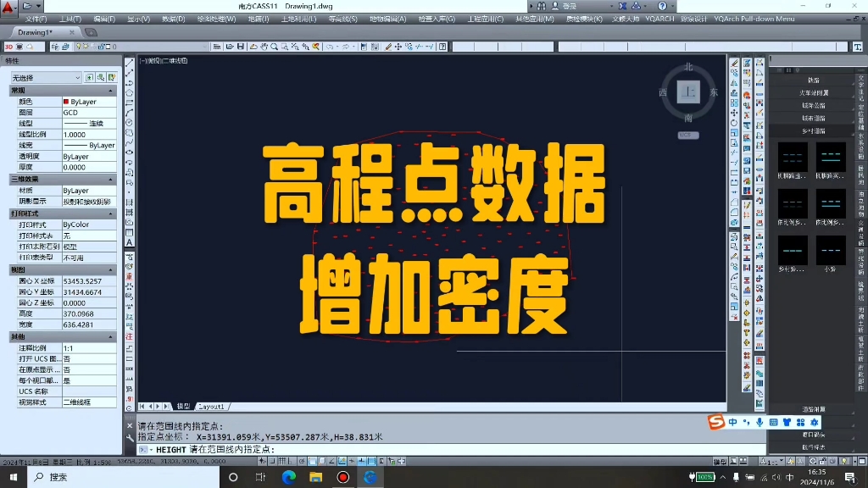Activate the Zoom Realtime tool on the toolbar

tap(274, 47)
